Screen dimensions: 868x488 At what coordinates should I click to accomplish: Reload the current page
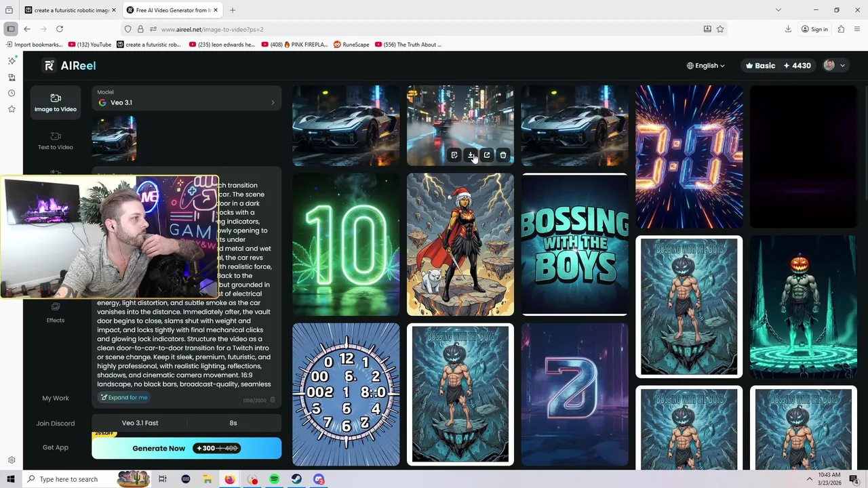60,29
